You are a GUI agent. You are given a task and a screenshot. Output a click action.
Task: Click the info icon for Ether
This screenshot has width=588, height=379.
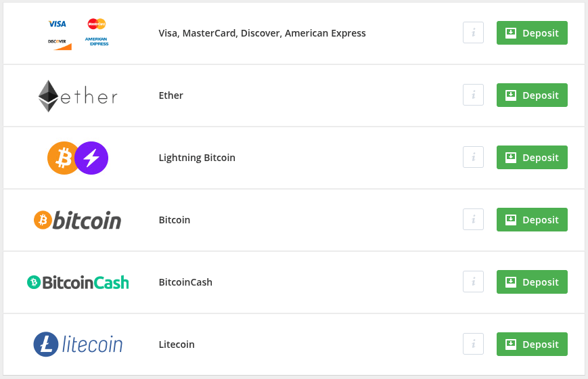pyautogui.click(x=473, y=95)
